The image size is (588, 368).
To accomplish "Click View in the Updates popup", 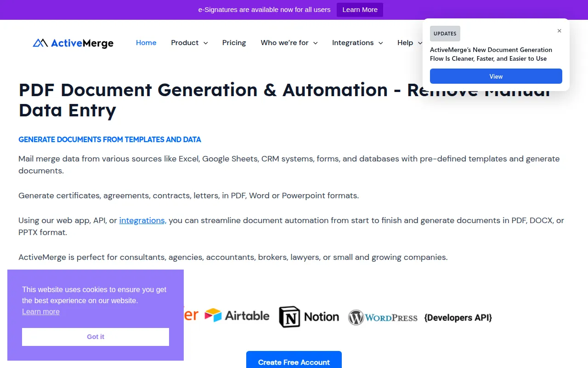I will click(496, 76).
